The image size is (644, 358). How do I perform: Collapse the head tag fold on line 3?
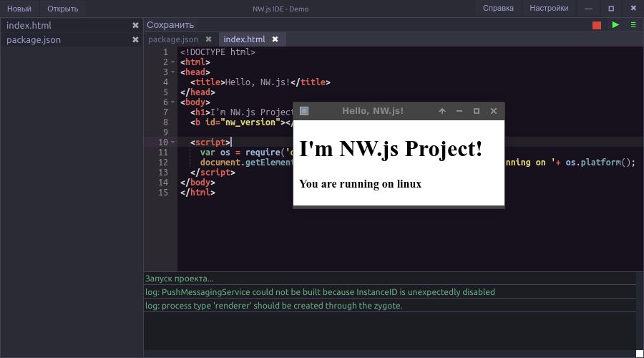pos(173,72)
